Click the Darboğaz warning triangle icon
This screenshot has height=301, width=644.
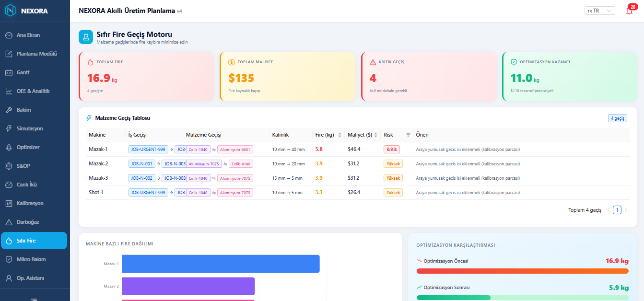click(x=9, y=222)
